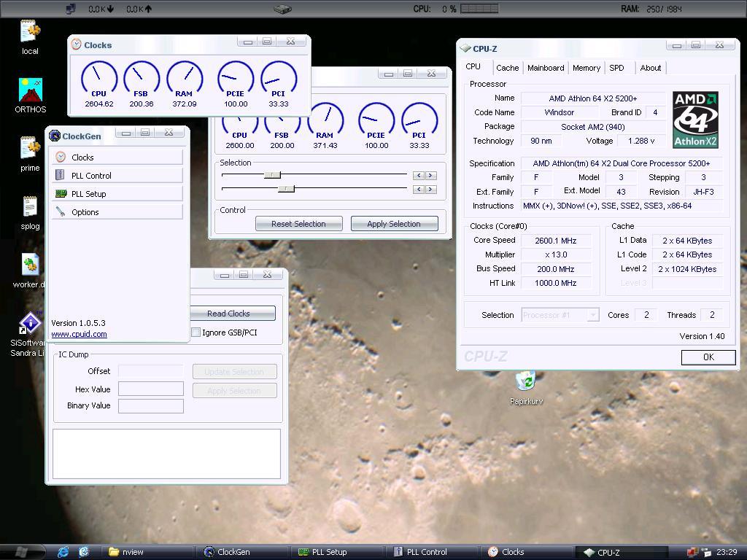Click the IC Dump output text area
This screenshot has height=560, width=747.
(166, 454)
